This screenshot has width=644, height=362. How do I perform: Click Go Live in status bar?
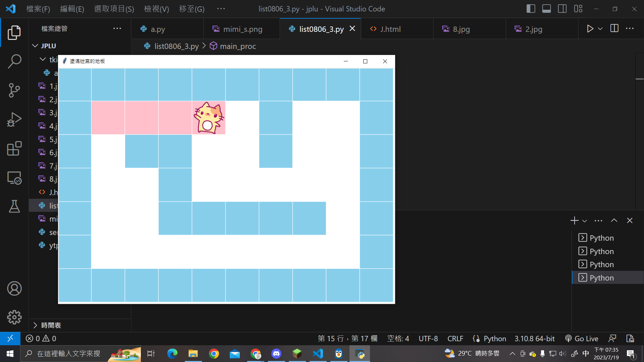[582, 339]
